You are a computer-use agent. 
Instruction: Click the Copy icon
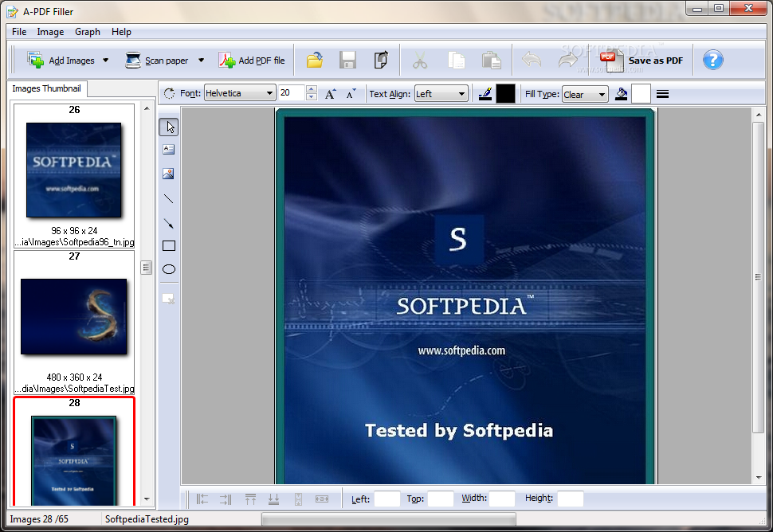coord(457,61)
